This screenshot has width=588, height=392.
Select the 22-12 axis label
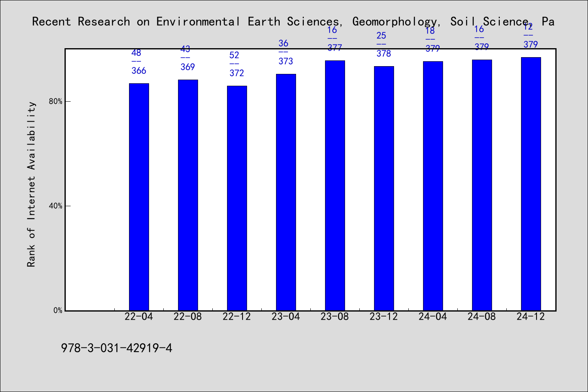[237, 316]
